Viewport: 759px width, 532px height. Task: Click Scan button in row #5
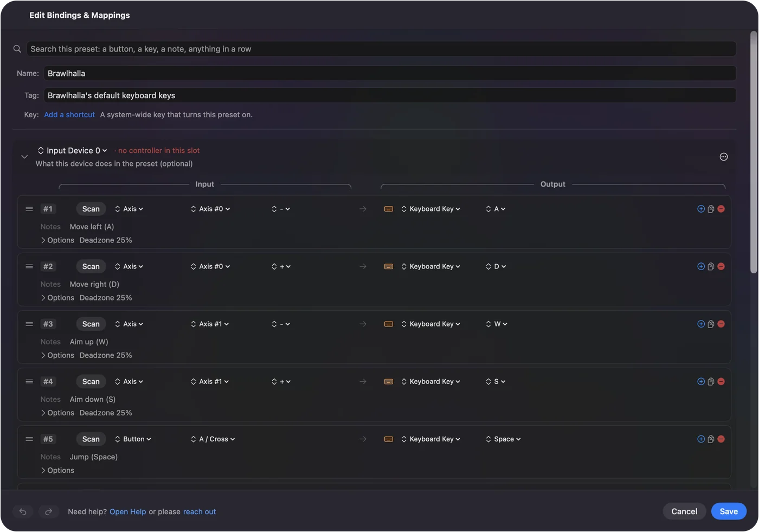tap(91, 439)
